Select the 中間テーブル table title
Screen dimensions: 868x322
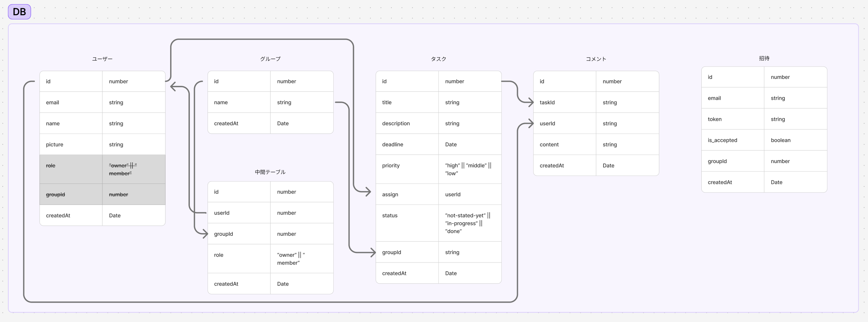click(270, 172)
